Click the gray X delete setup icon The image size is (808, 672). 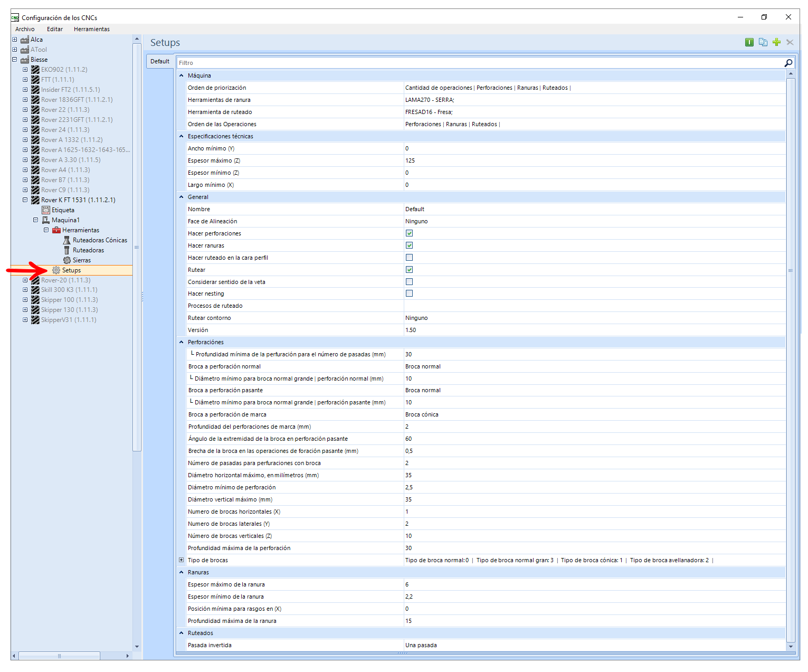[790, 42]
